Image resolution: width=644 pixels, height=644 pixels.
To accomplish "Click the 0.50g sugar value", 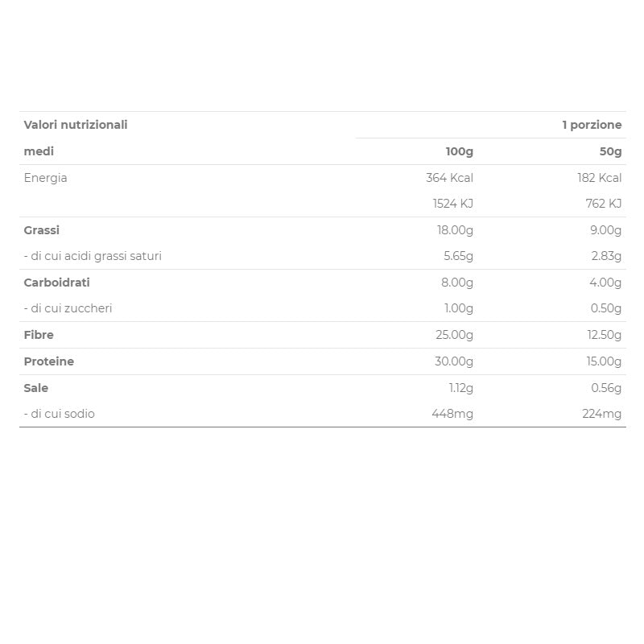I will tap(605, 308).
